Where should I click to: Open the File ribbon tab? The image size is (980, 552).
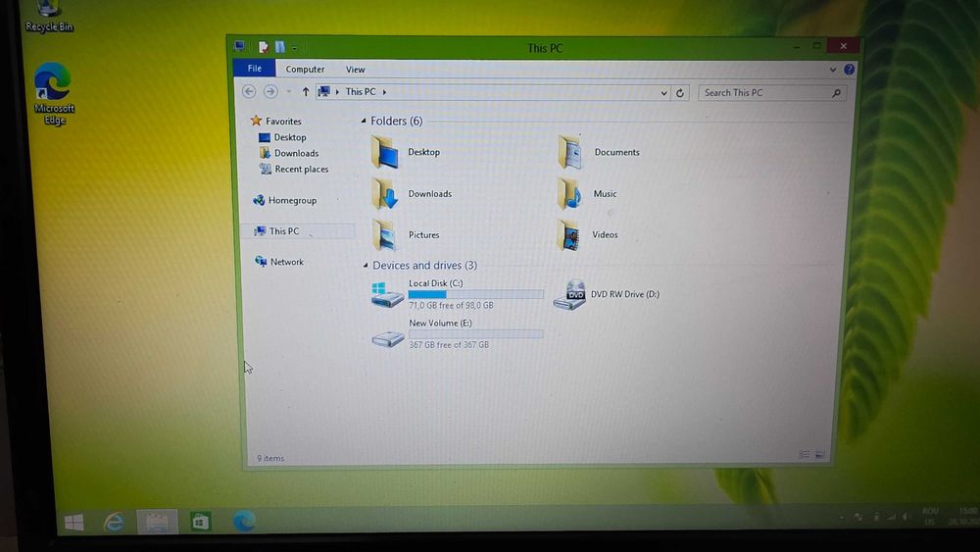pyautogui.click(x=255, y=68)
